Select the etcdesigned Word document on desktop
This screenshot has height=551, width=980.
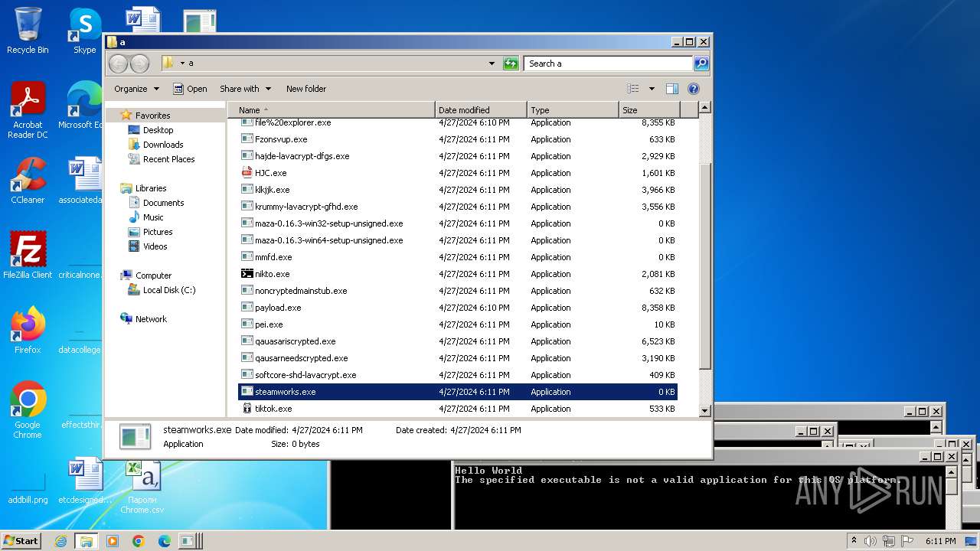tap(84, 481)
